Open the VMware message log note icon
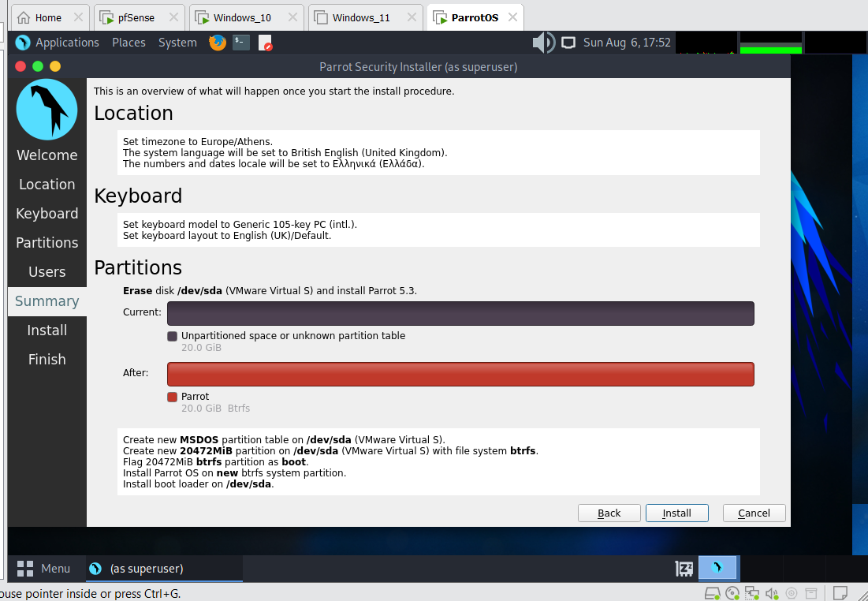868x601 pixels. click(840, 593)
